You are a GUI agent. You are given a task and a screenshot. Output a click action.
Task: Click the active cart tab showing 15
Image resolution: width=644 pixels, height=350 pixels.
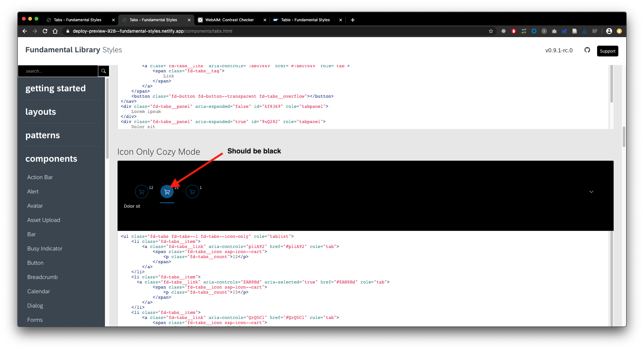(x=167, y=191)
